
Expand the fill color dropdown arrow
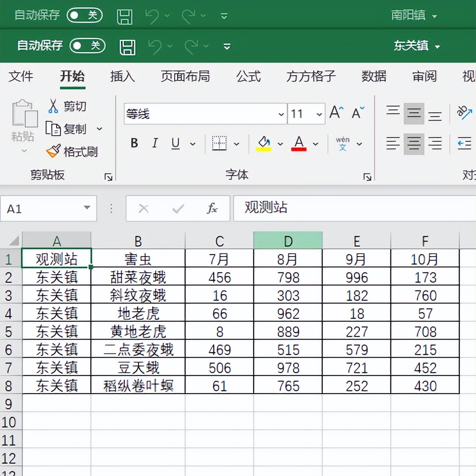(280, 143)
